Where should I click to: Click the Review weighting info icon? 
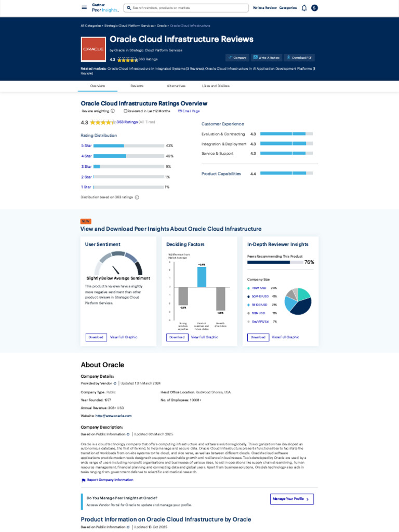(x=113, y=111)
